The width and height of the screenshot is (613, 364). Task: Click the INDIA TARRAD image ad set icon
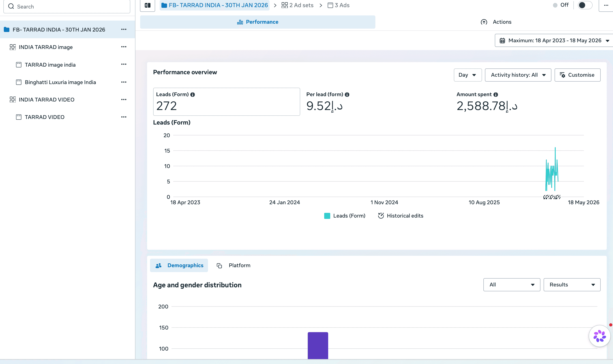click(13, 47)
